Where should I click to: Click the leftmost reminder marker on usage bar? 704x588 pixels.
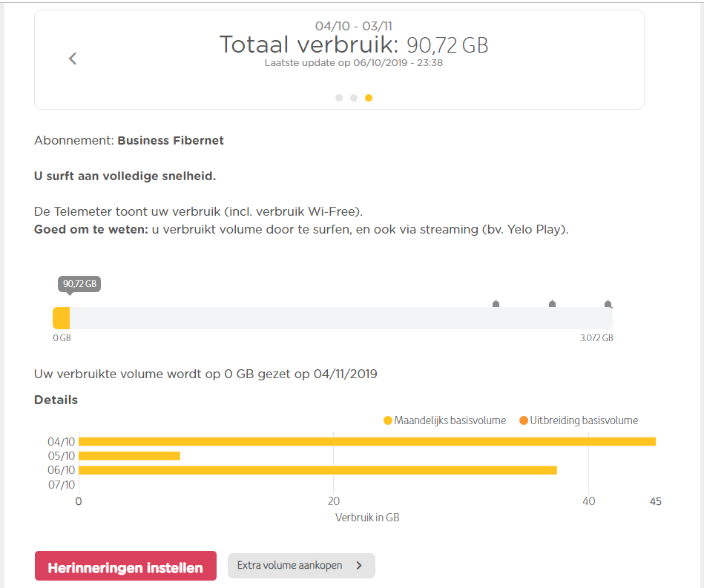click(496, 304)
